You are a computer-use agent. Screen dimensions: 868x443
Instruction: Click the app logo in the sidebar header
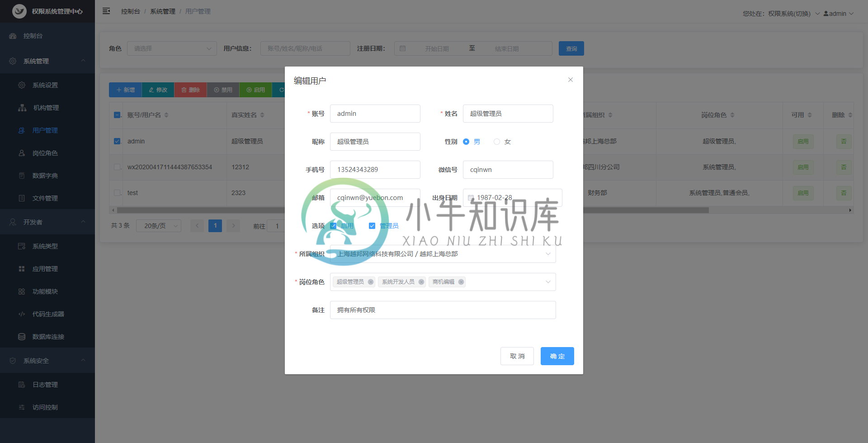click(x=19, y=11)
